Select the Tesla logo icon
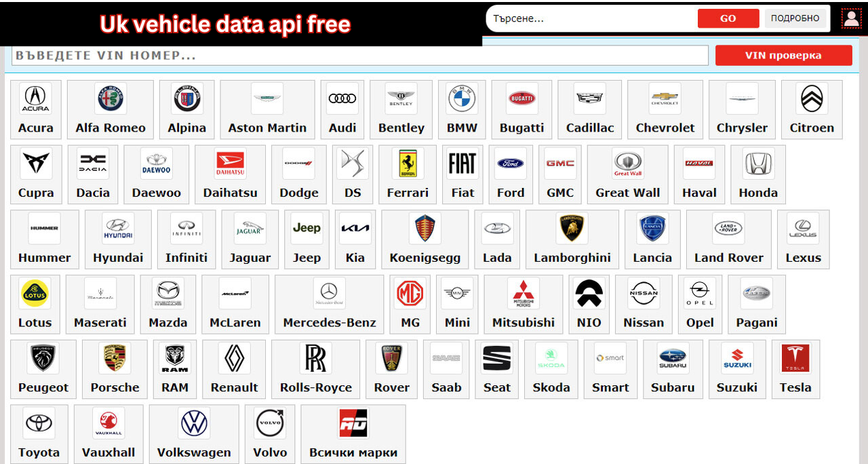Screen dimensions: 868x464 795,358
